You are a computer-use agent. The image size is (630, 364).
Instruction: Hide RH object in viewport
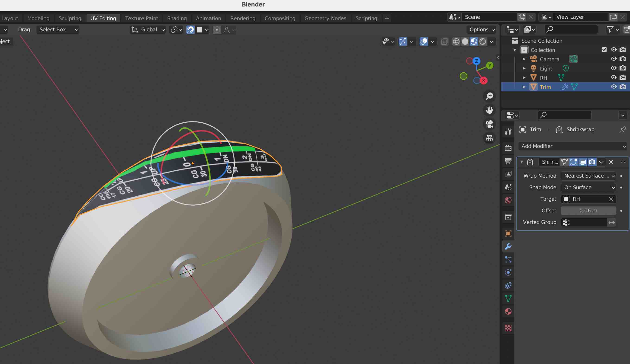pos(613,77)
